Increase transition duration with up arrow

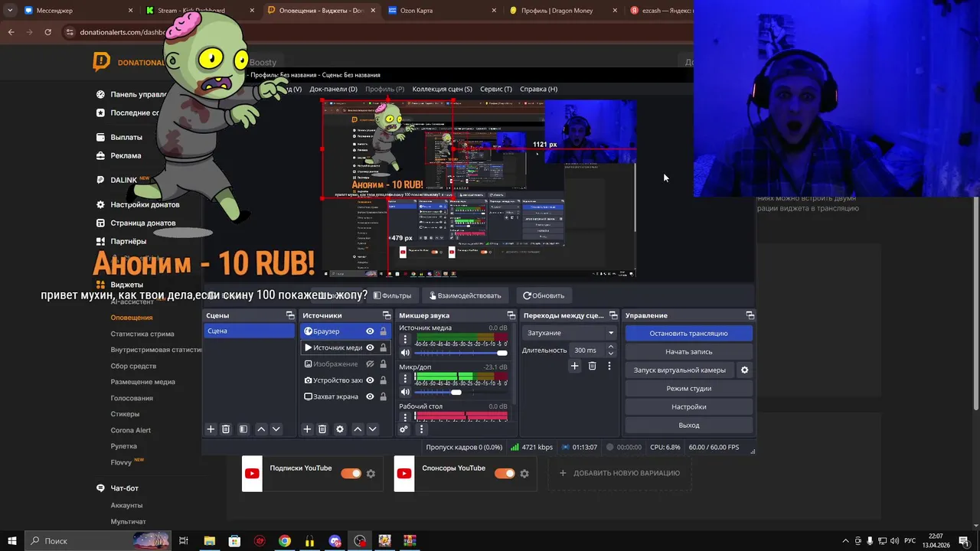(x=610, y=347)
